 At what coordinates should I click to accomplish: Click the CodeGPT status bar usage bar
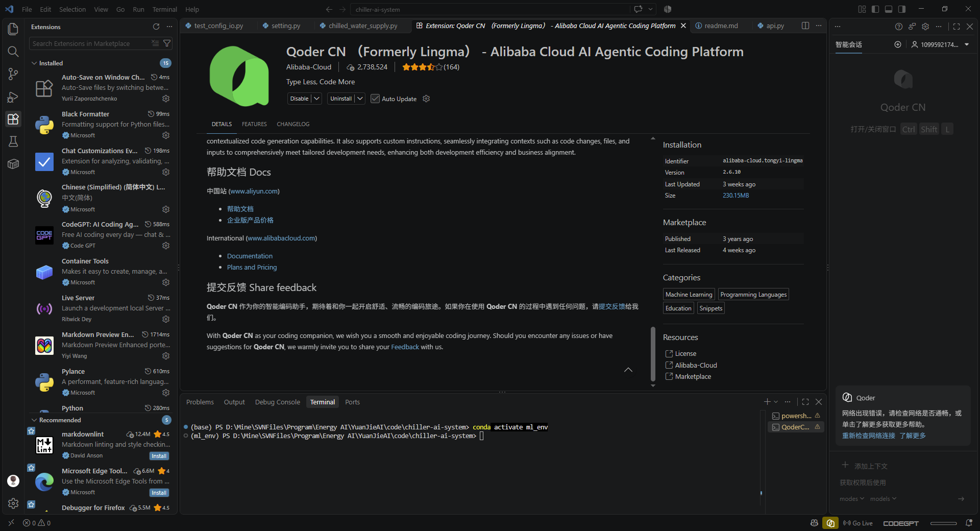[943, 523]
